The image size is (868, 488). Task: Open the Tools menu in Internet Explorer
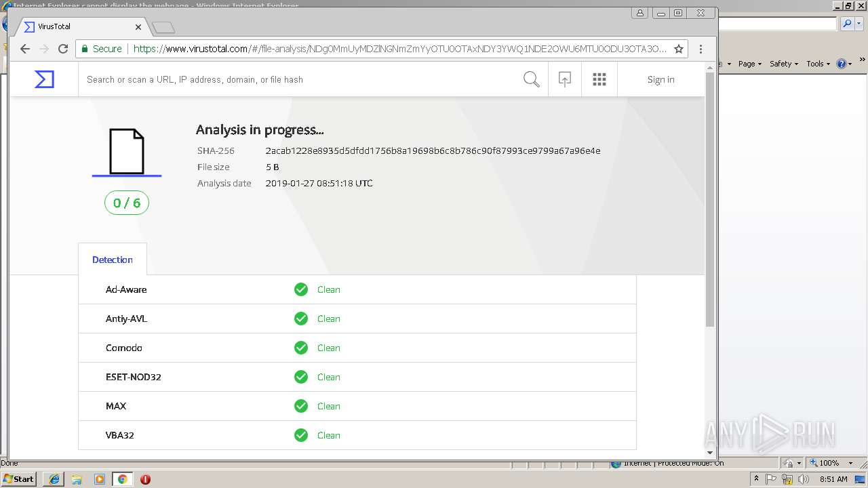pos(818,64)
